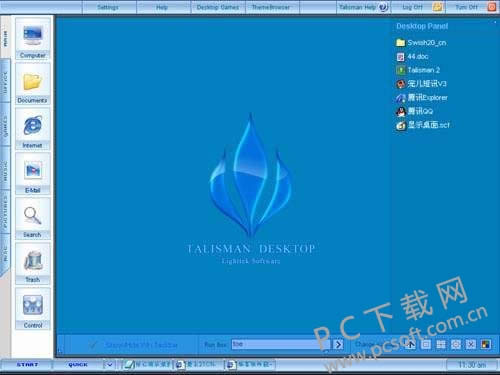The width and height of the screenshot is (500, 375).
Task: Open the ThemeBrowser menu
Action: point(271,7)
